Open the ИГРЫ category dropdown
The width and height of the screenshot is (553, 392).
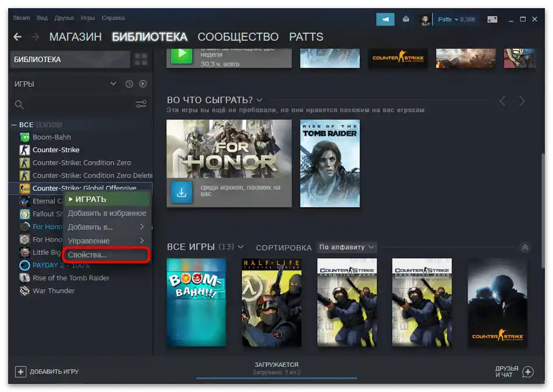point(113,84)
